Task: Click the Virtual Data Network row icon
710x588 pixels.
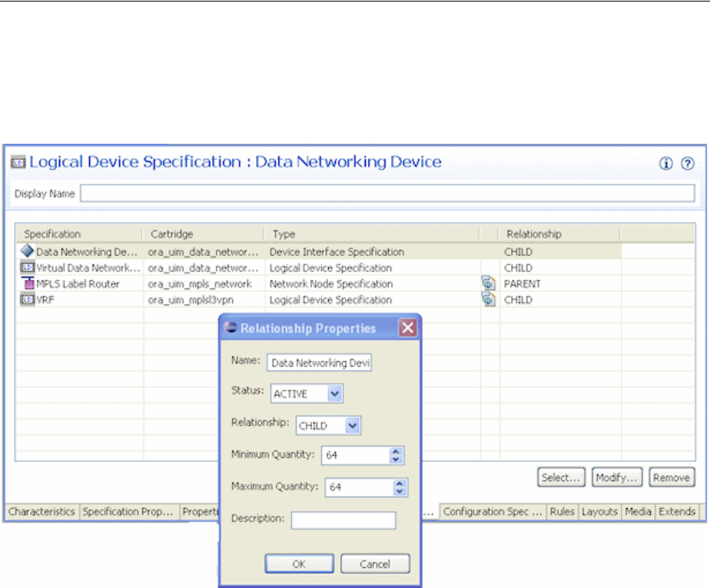Action: click(27, 267)
